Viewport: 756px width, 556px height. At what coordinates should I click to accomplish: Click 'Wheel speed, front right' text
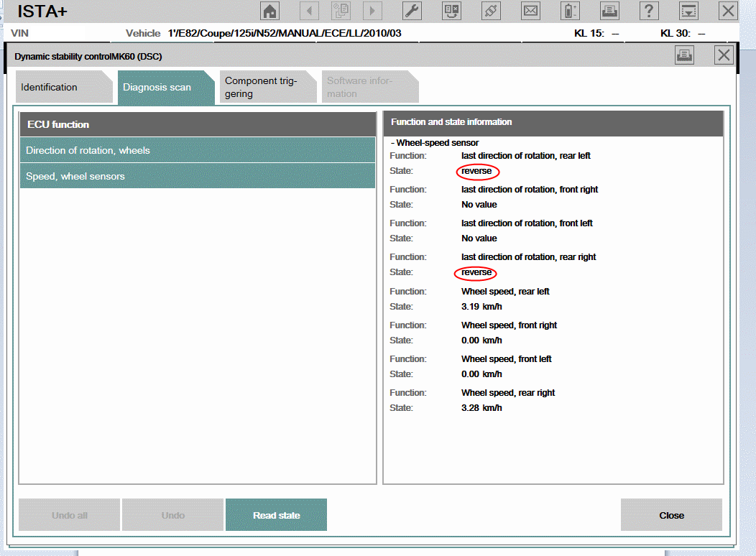509,325
